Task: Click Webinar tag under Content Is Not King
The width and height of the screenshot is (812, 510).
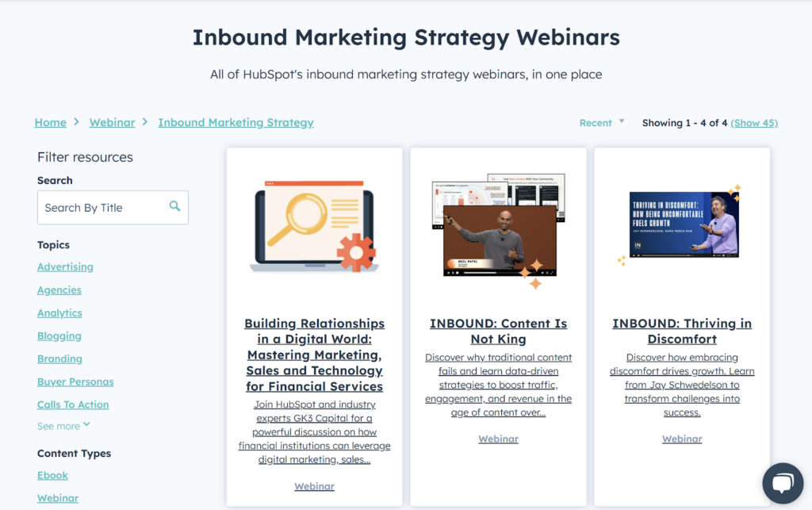Action: [x=498, y=439]
